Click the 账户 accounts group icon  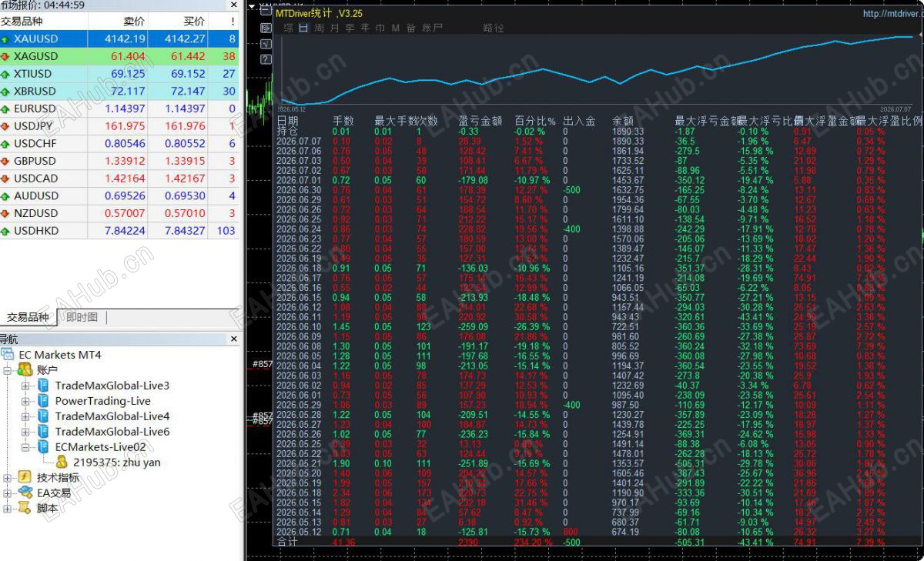click(25, 370)
